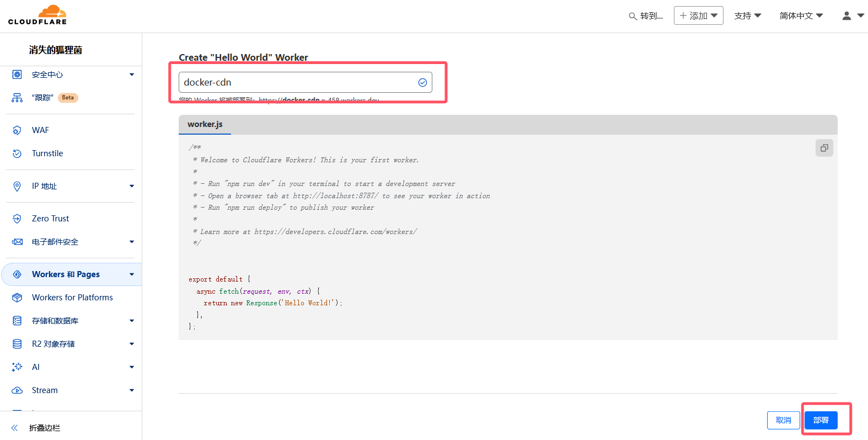Click the docker-cdn worker name field
This screenshot has height=440, width=868.
pyautogui.click(x=305, y=82)
